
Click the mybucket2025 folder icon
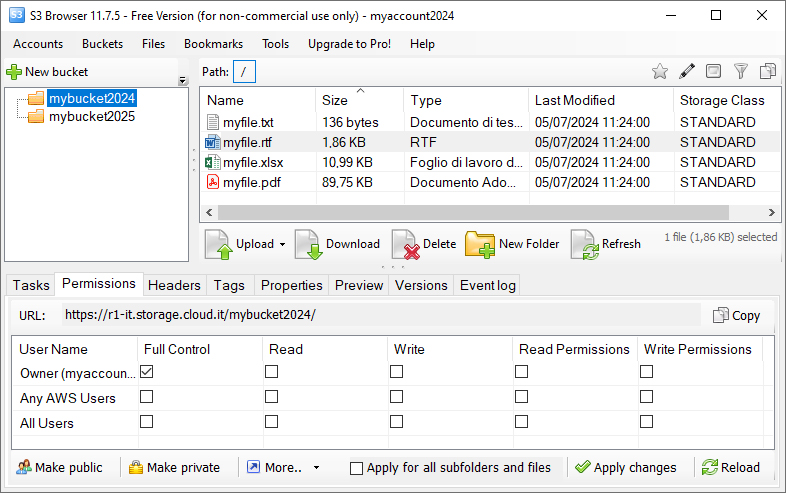coord(36,116)
